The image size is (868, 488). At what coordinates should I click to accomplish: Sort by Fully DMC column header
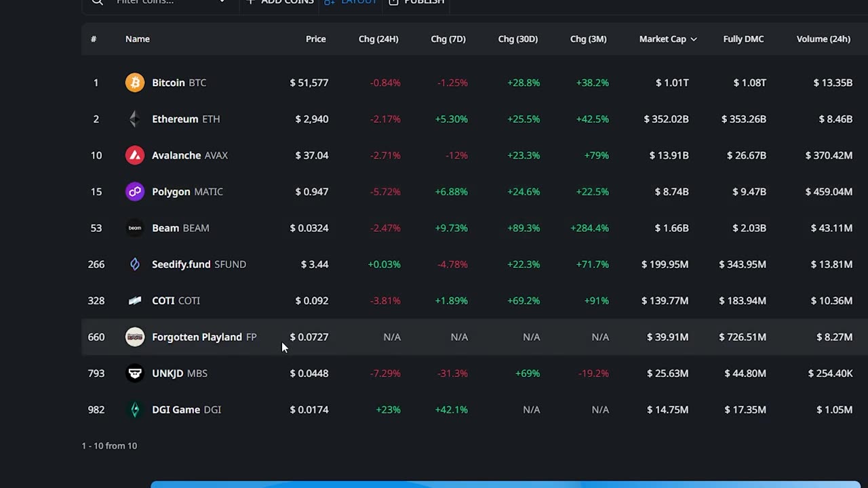tap(743, 39)
